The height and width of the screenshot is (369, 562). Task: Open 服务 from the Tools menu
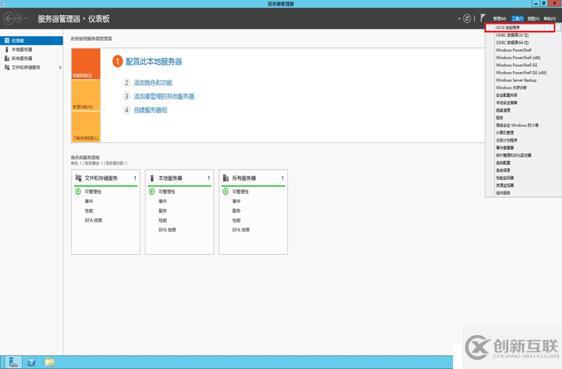[499, 118]
